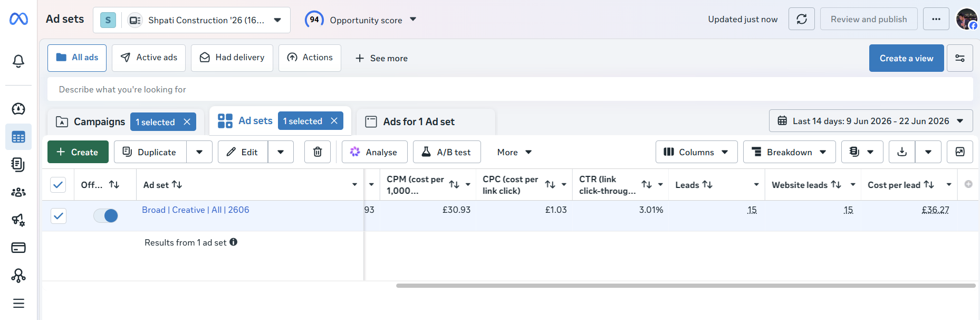Open the three-dot more options button
Image resolution: width=980 pixels, height=320 pixels.
pos(936,19)
